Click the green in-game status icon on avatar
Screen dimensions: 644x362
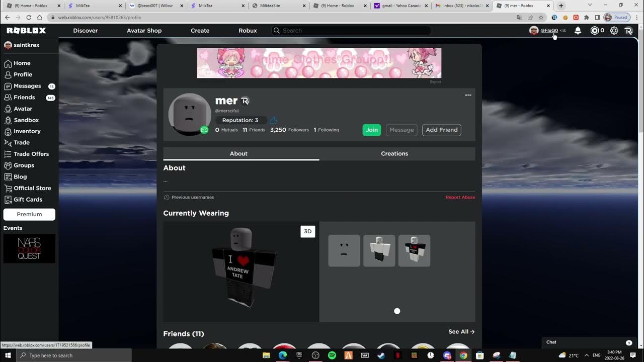coord(204,130)
